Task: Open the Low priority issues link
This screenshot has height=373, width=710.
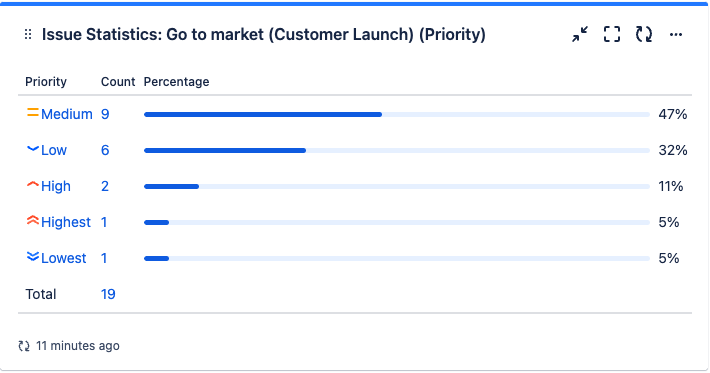Action: [x=54, y=150]
